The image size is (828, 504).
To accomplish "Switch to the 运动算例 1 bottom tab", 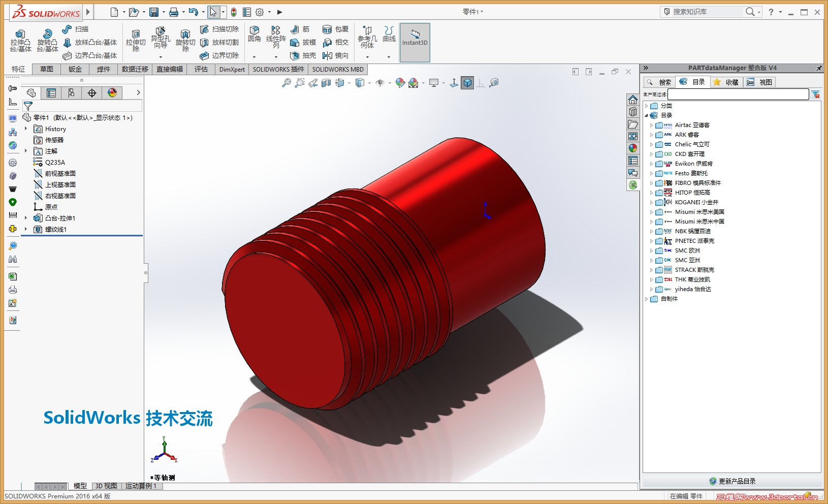I will (x=141, y=486).
